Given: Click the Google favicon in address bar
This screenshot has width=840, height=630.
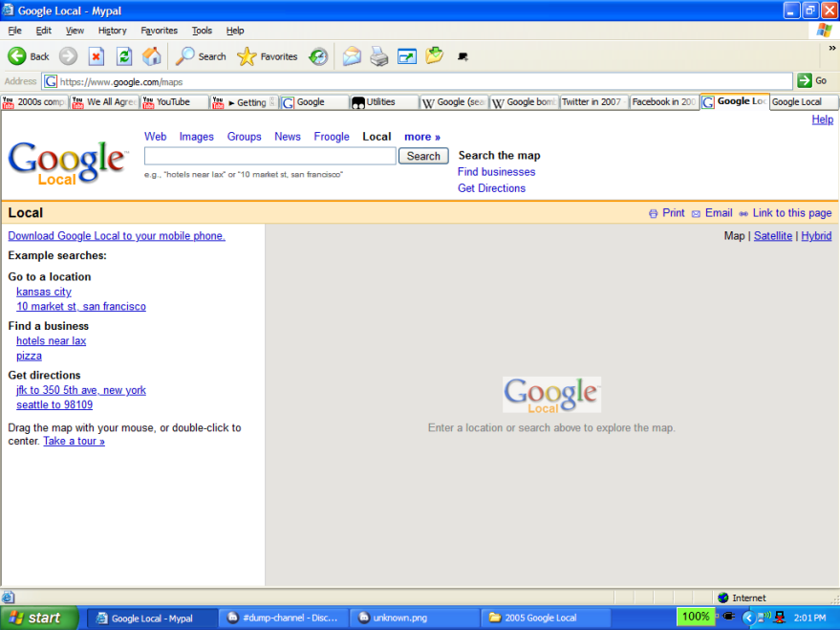Looking at the screenshot, I should [x=51, y=81].
